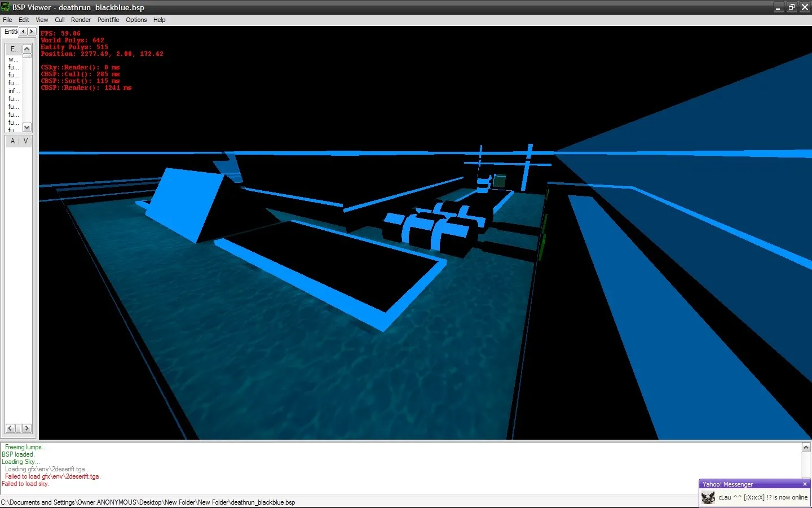Click the 'A' column header in properties
Screen dimensions: 812x508
click(12, 141)
